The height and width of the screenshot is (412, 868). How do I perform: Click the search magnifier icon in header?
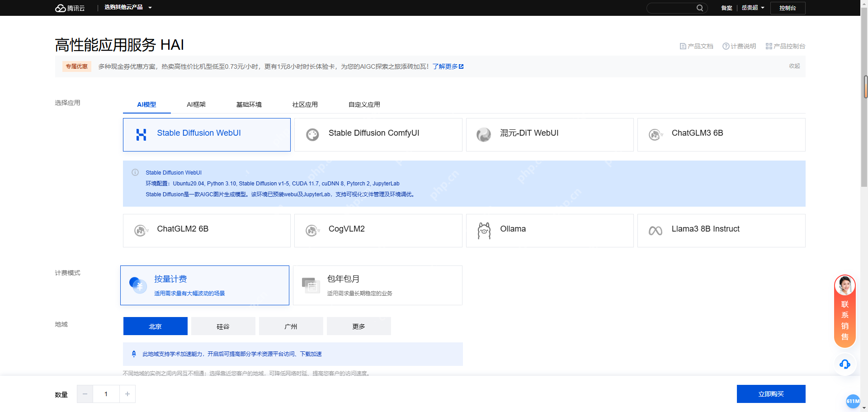[700, 8]
